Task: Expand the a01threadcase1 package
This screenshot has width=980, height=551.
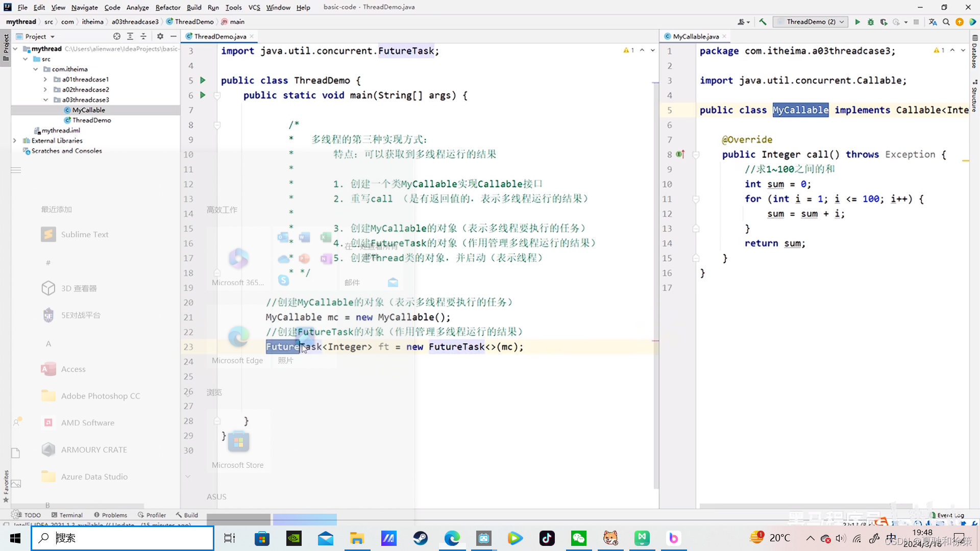Action: [45, 80]
